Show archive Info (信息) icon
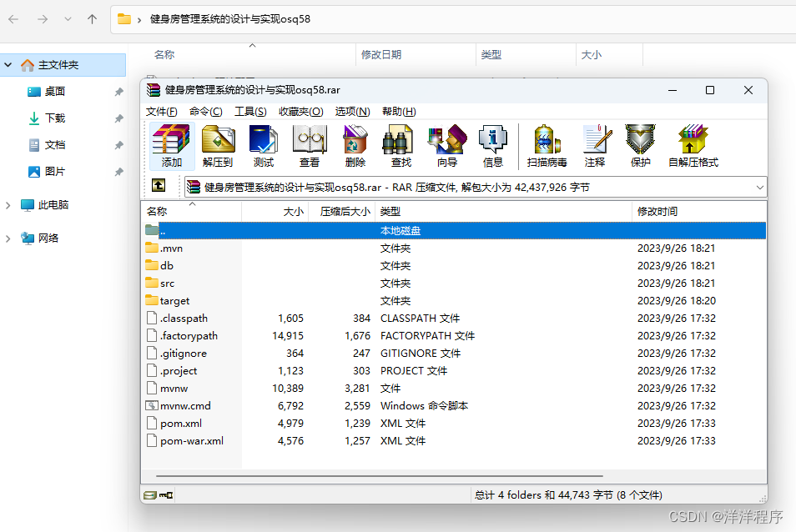 [x=493, y=146]
